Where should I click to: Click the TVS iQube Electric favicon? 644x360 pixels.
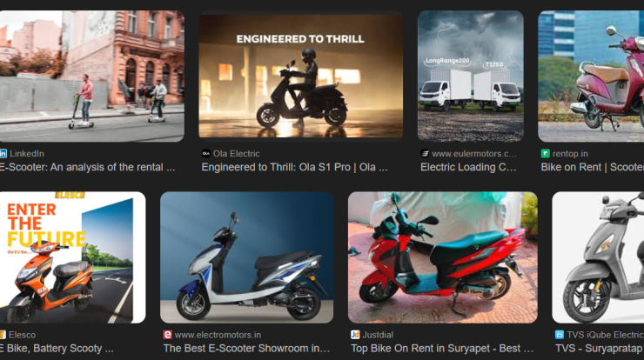pos(560,335)
